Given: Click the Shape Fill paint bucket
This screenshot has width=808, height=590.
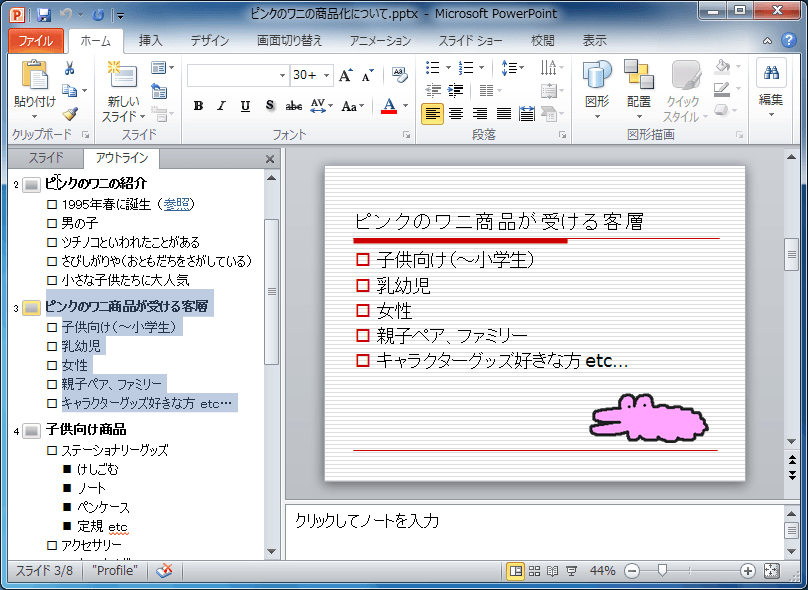Looking at the screenshot, I should pyautogui.click(x=723, y=66).
